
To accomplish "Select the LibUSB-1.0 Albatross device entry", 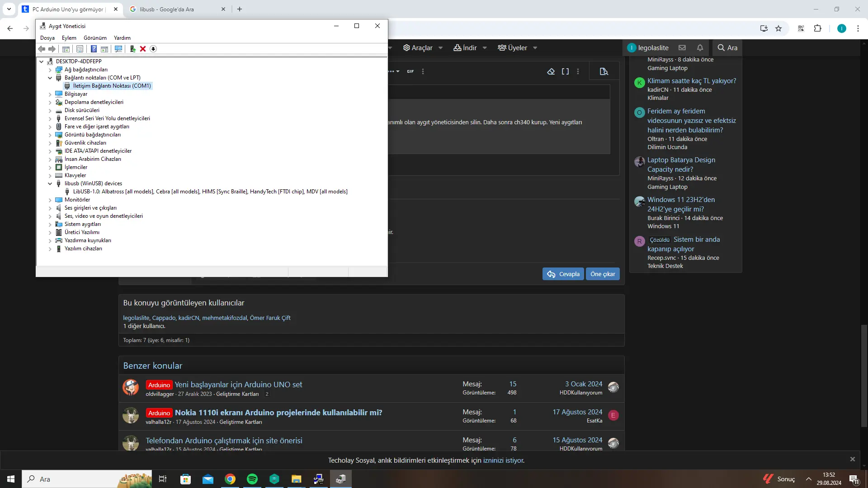I will point(210,192).
